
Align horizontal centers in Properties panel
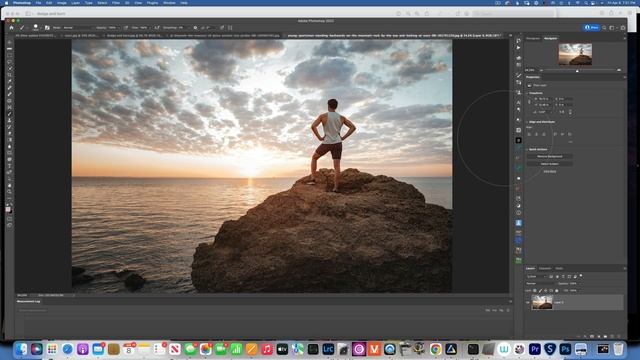(537, 134)
